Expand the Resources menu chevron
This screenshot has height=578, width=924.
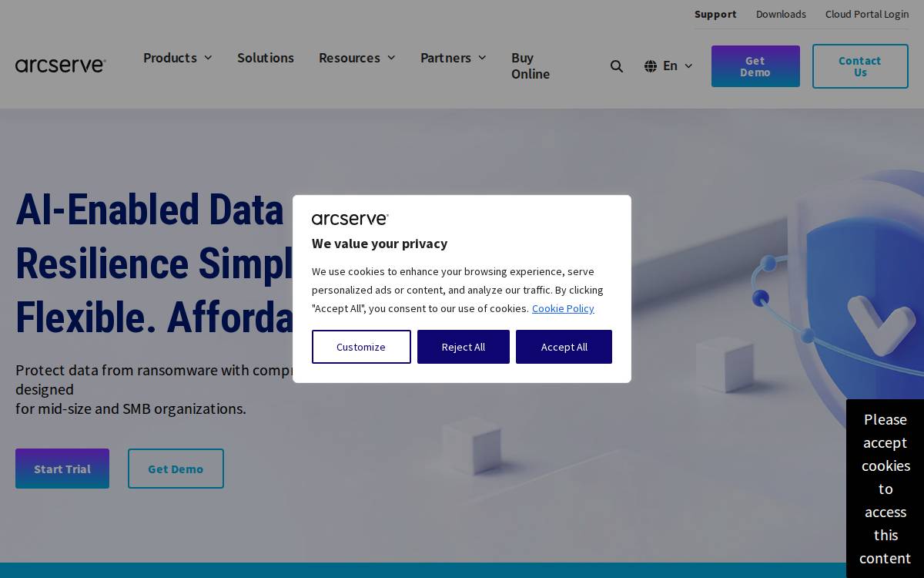(x=391, y=58)
